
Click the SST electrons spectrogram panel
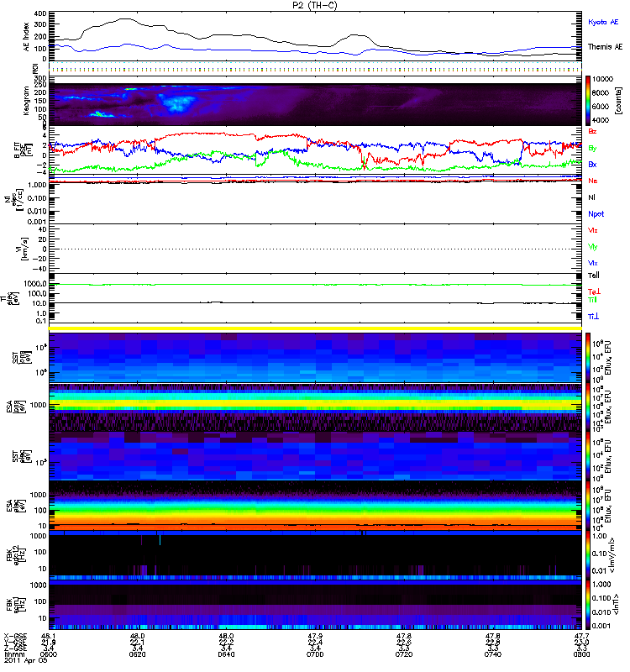click(x=315, y=456)
